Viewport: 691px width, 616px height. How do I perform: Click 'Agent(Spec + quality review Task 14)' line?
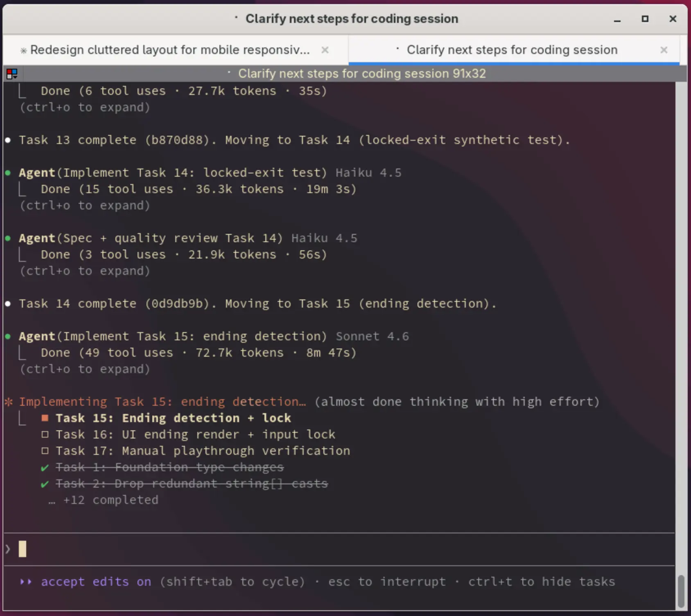pyautogui.click(x=151, y=238)
